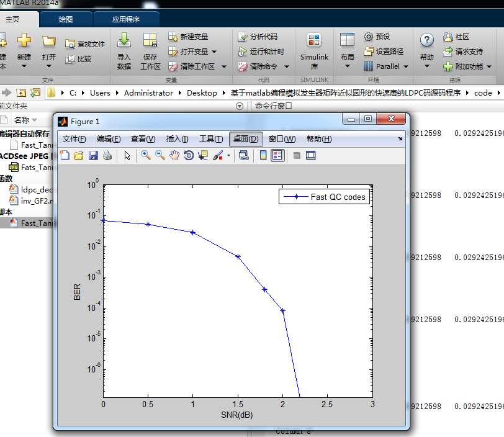Expand the 清除工作区 dropdown arrow
This screenshot has height=437, width=504.
pos(224,66)
